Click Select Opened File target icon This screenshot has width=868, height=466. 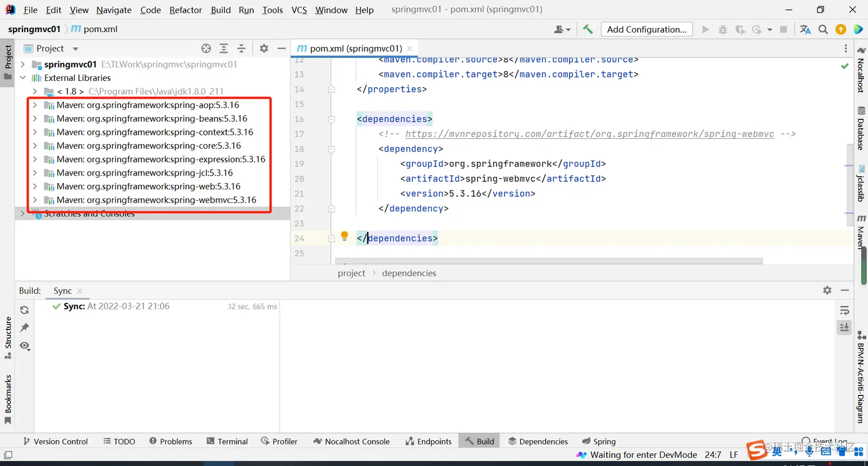click(206, 49)
